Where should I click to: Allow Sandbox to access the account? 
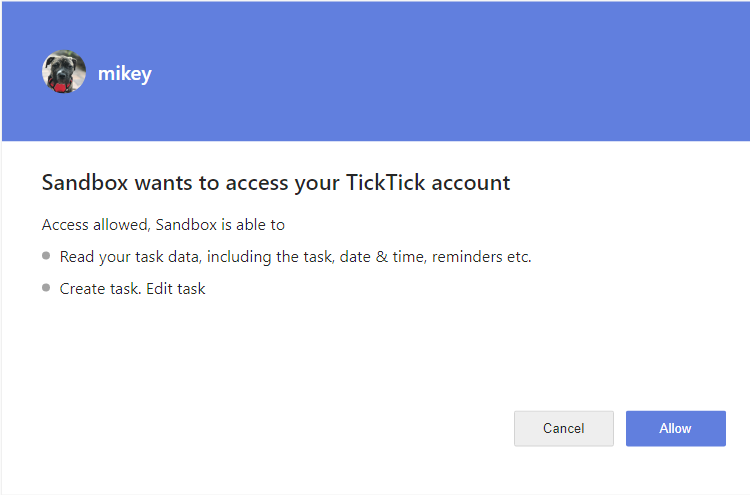point(675,428)
